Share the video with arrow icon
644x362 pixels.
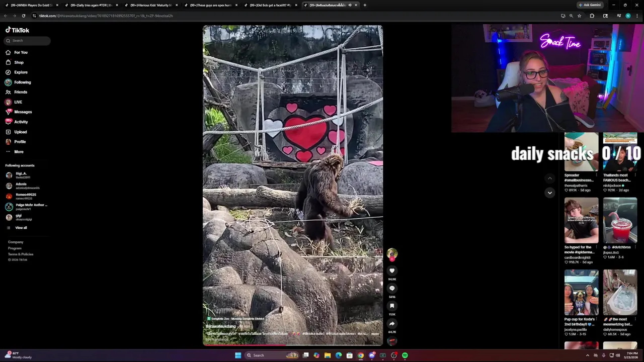point(392,324)
